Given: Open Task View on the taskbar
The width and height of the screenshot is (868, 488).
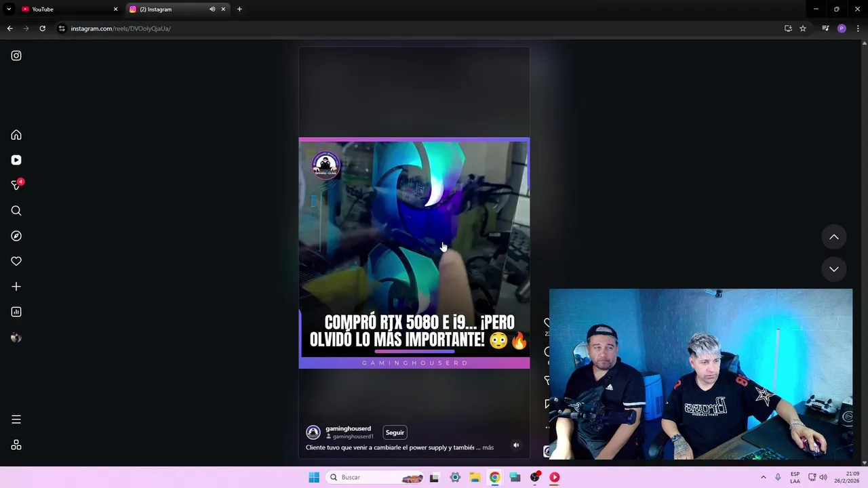Looking at the screenshot, I should [x=434, y=477].
